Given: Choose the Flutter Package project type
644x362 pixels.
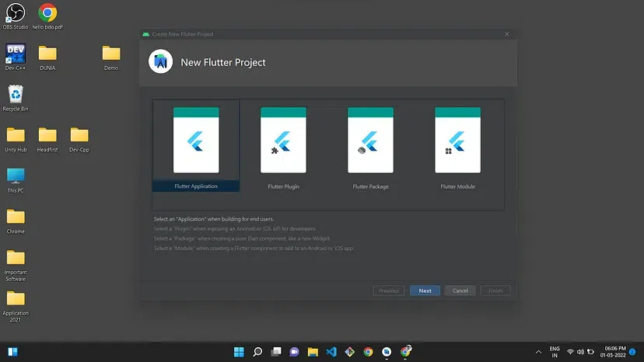Looking at the screenshot, I should [x=370, y=146].
